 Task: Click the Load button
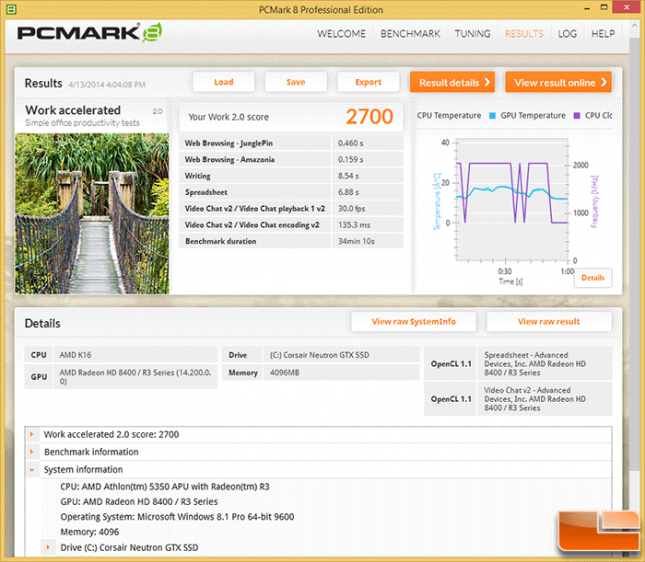point(223,82)
